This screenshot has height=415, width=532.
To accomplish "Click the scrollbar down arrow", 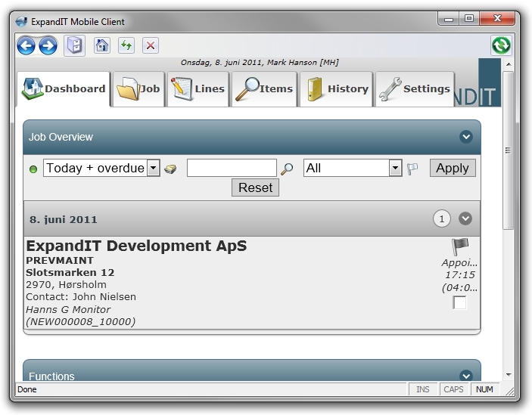I will click(x=509, y=375).
